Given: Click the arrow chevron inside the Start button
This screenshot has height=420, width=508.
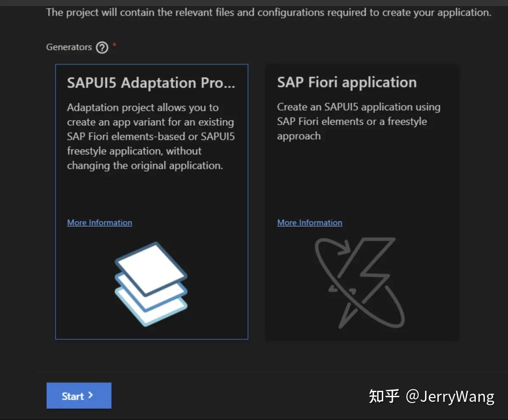Looking at the screenshot, I should point(90,396).
